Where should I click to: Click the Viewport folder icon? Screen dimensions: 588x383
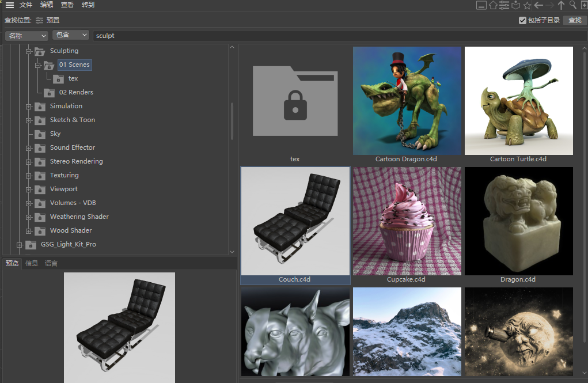(x=40, y=189)
